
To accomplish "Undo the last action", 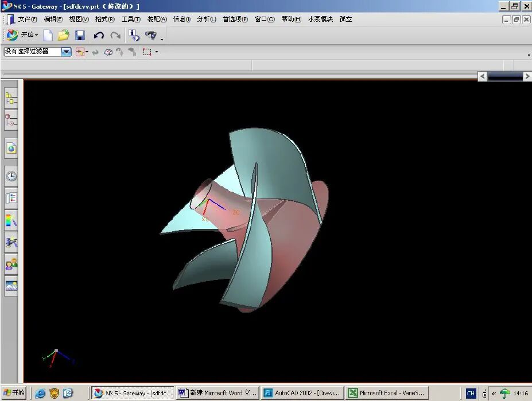I will point(99,36).
